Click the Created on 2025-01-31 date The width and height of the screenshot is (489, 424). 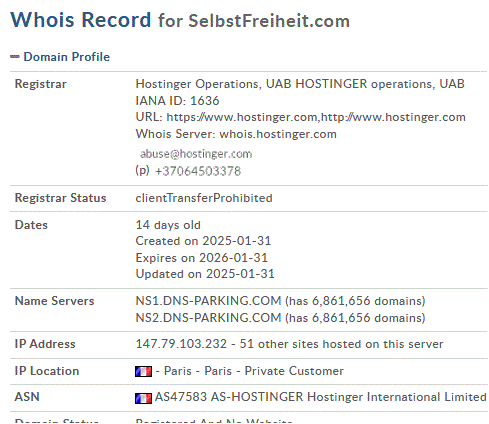[x=203, y=241]
